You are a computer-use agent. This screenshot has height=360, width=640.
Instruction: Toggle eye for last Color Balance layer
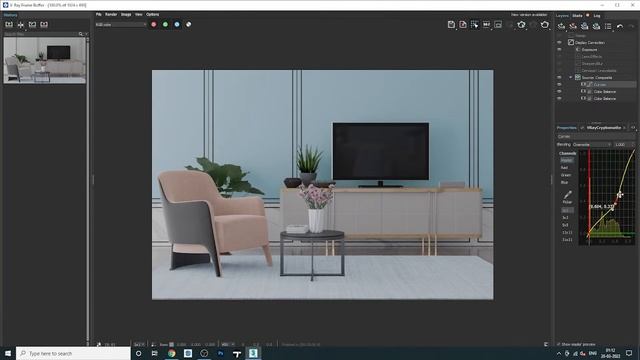click(x=559, y=98)
